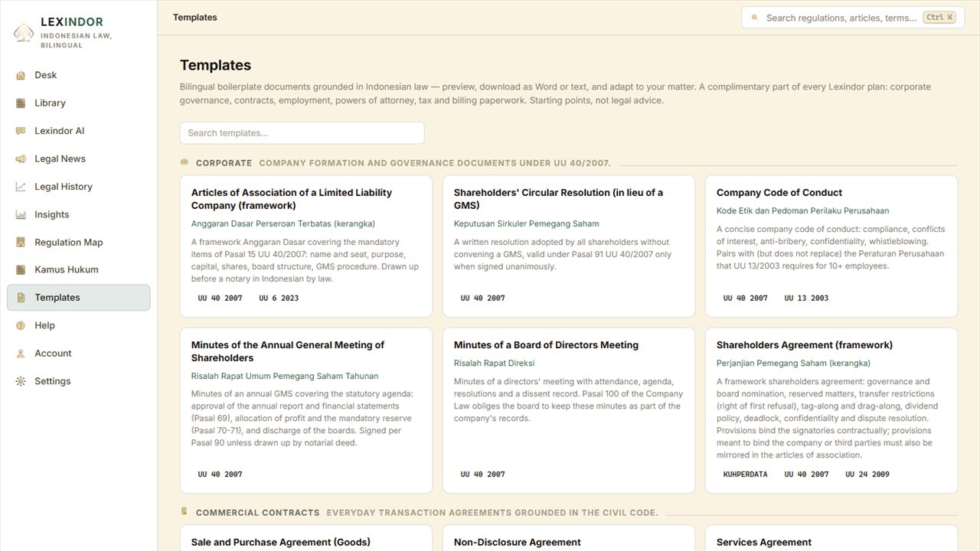980x551 pixels.
Task: Click the Perjanjian Pemegang Saham (kerangka) subtitle
Action: click(793, 363)
